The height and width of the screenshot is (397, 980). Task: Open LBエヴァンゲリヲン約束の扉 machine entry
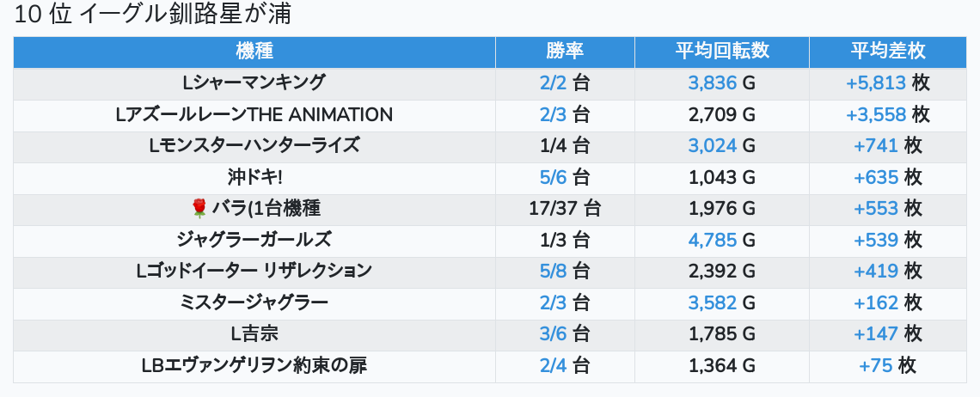coord(254,365)
